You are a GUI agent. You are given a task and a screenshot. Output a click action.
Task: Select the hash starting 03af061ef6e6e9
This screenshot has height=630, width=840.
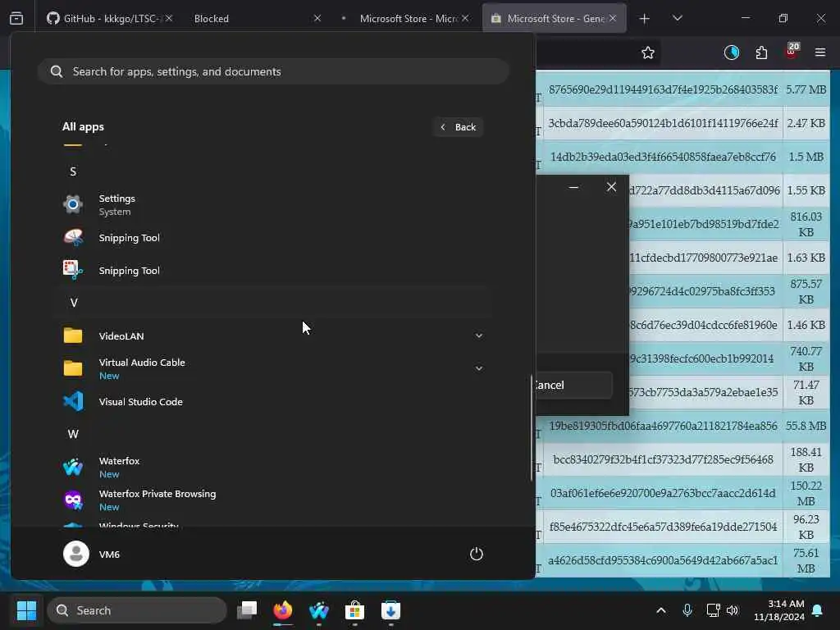(x=663, y=493)
